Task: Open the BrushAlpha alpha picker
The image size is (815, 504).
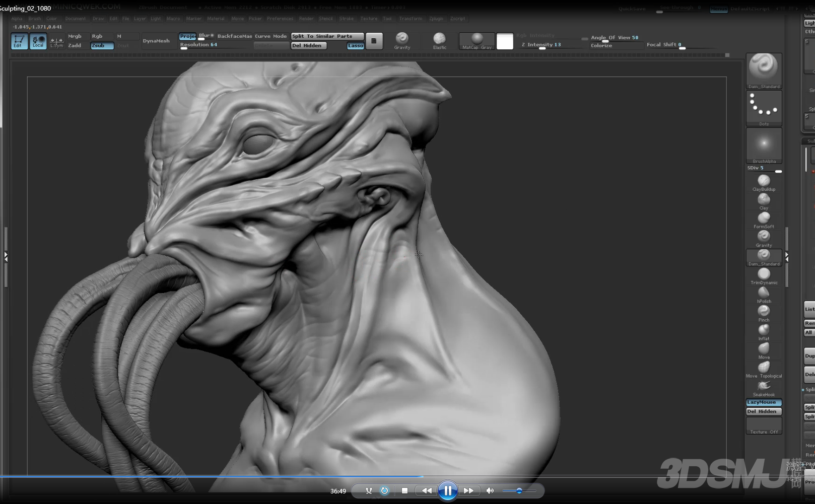Action: (x=764, y=146)
